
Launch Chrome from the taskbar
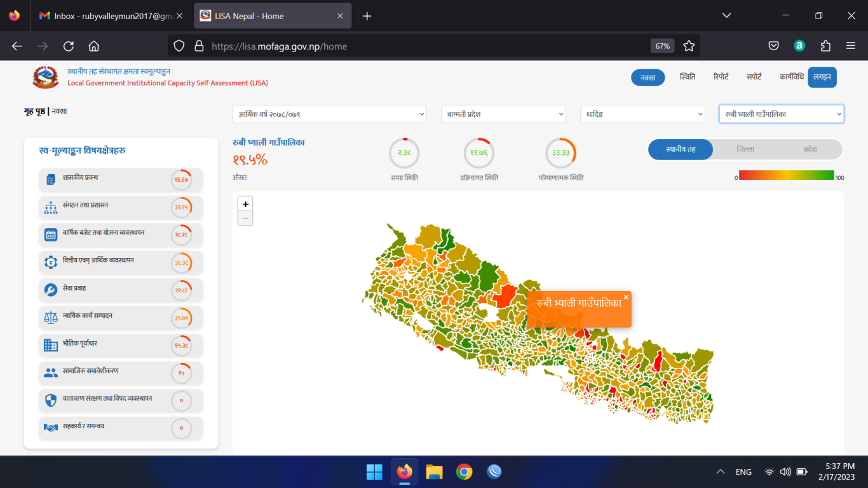pyautogui.click(x=464, y=472)
